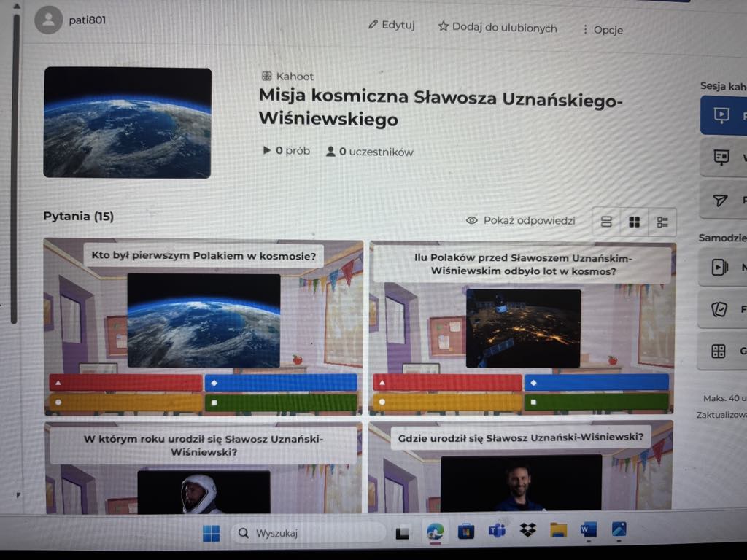Click the pati801 username link
This screenshot has width=747, height=560.
click(88, 20)
